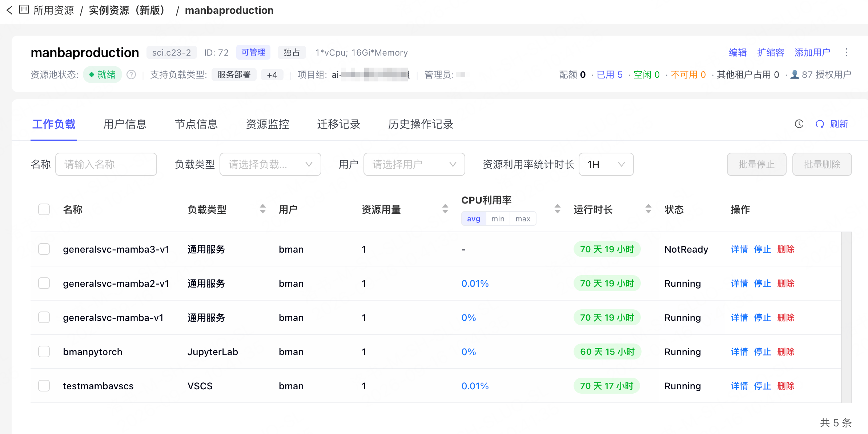Select min CPU utilization mode
The image size is (868, 434).
point(498,219)
